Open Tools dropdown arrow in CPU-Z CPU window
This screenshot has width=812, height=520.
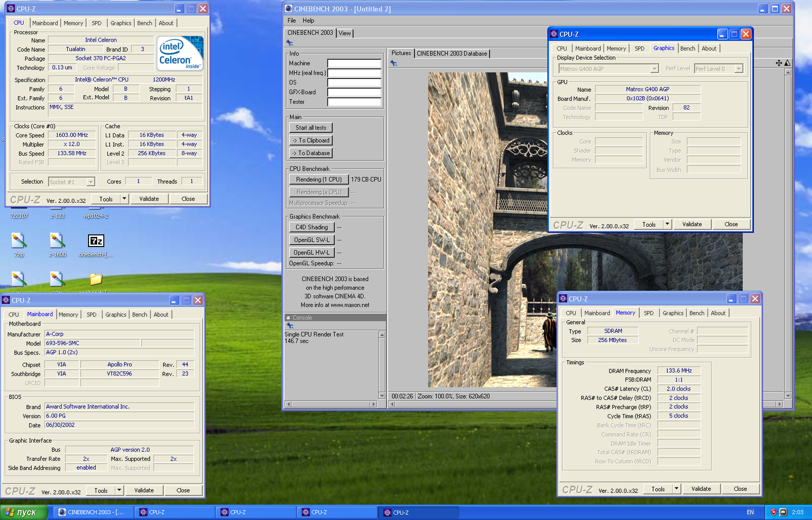click(124, 199)
